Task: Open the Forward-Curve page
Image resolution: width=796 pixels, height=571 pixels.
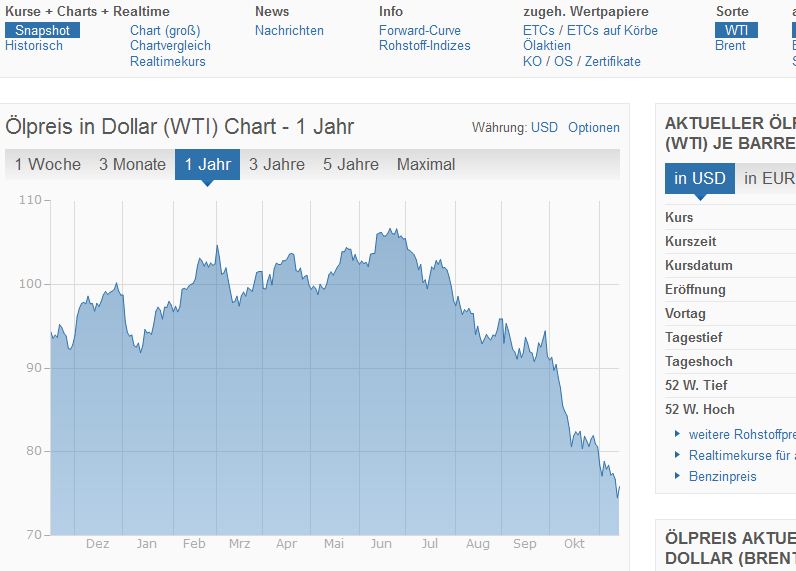Action: point(420,30)
